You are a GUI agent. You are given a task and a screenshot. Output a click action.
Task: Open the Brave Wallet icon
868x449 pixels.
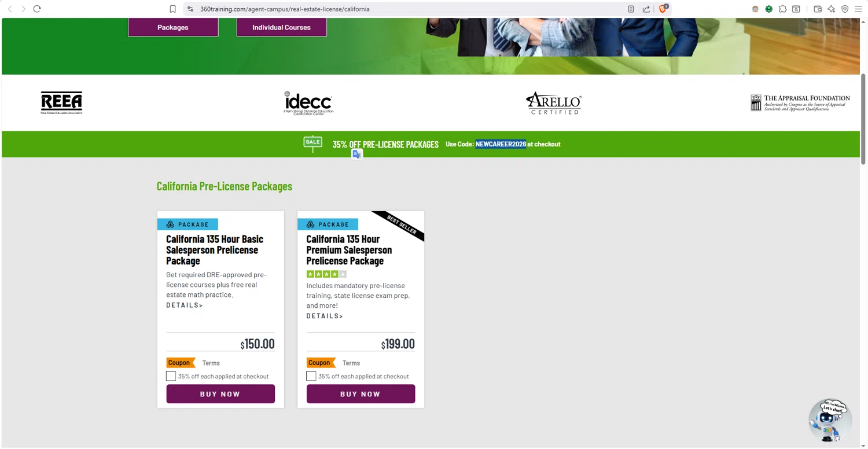[818, 9]
